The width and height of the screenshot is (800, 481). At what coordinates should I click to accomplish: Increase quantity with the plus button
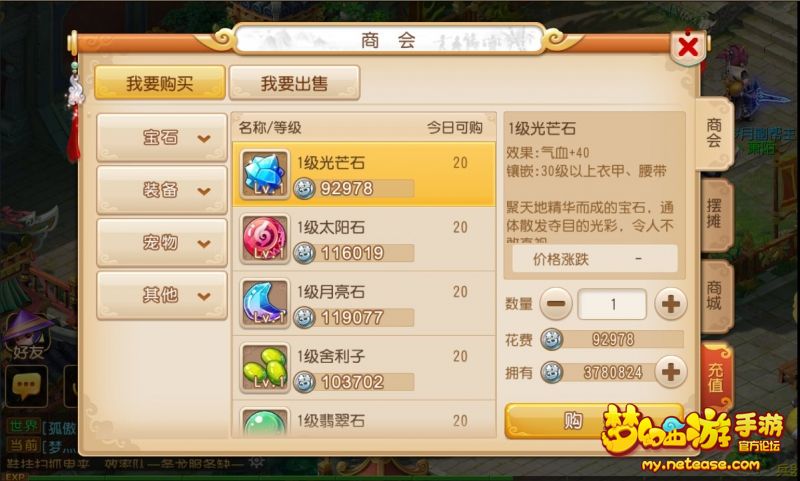tap(670, 304)
